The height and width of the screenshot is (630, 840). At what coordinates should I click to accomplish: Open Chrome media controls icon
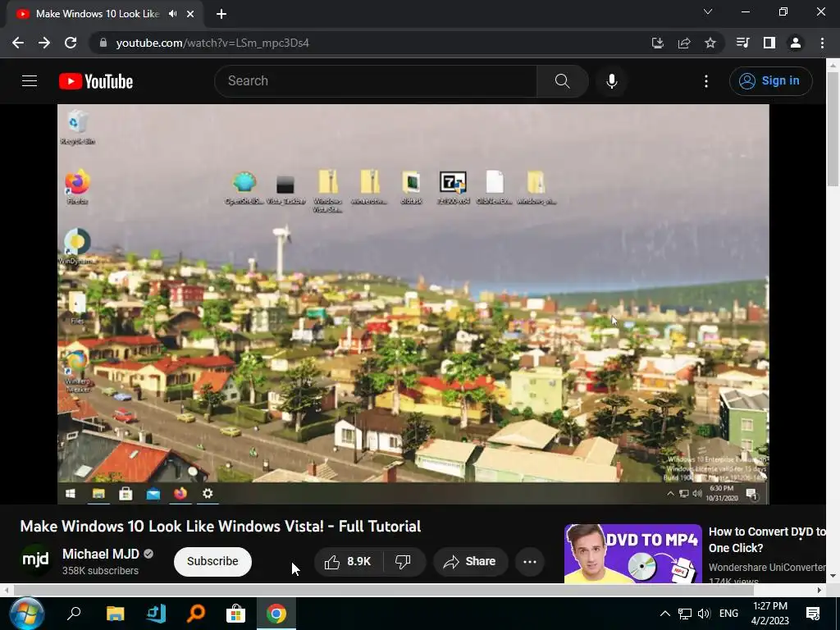pos(742,43)
